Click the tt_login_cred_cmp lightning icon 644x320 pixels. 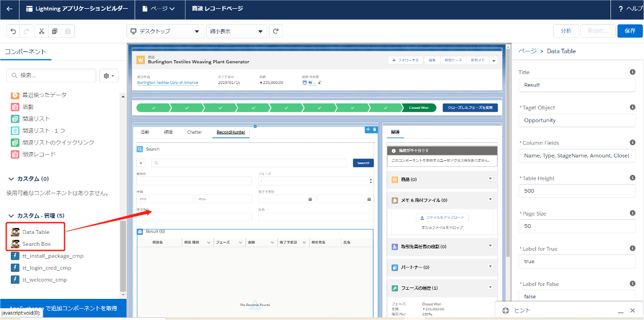tap(15, 268)
